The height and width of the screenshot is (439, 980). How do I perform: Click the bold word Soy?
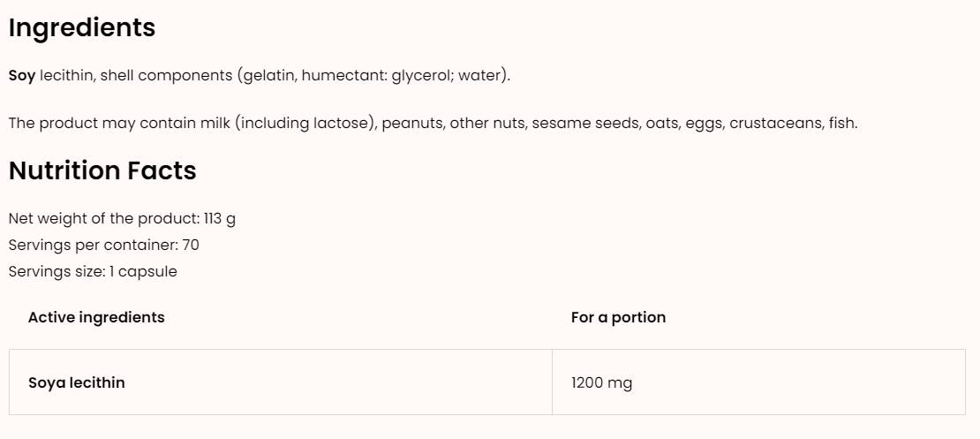coord(22,76)
